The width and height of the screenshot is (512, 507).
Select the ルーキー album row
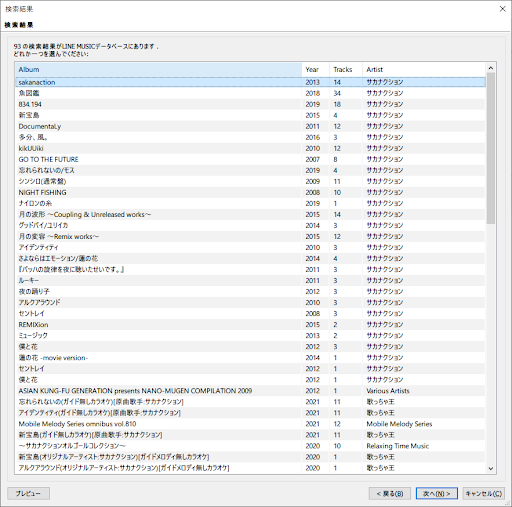(x=250, y=280)
